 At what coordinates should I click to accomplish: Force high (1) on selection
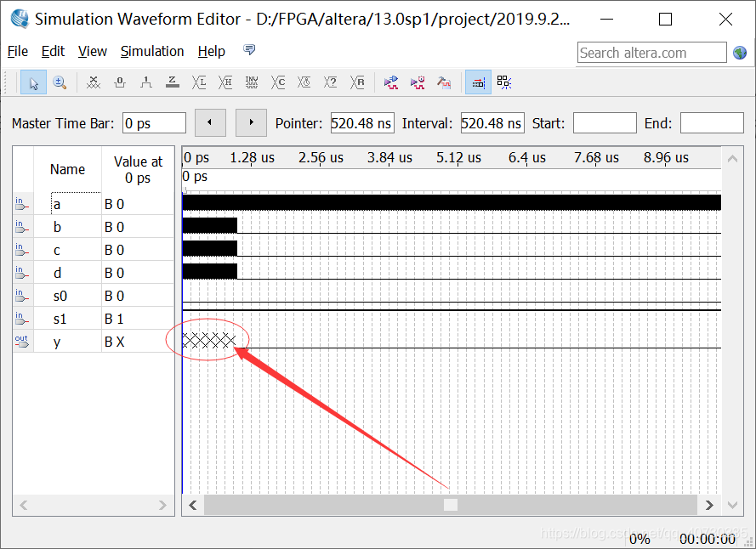[146, 83]
